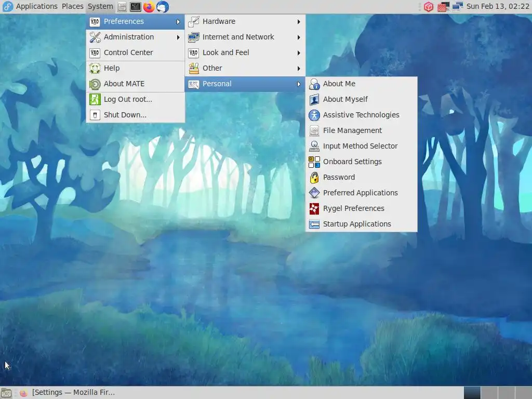532x399 pixels.
Task: Click the Control Center text
Action: point(128,52)
